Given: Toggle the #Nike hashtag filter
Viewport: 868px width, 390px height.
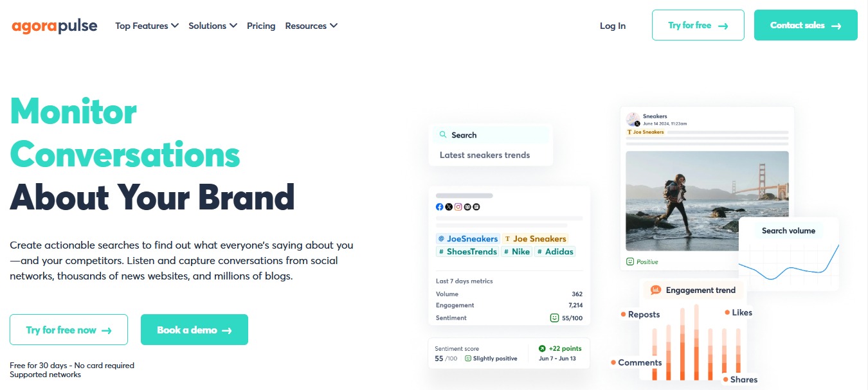Looking at the screenshot, I should click(x=517, y=251).
